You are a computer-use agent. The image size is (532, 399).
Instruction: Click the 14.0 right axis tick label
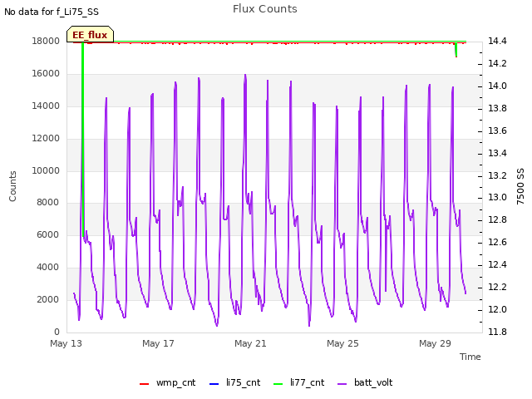point(497,86)
